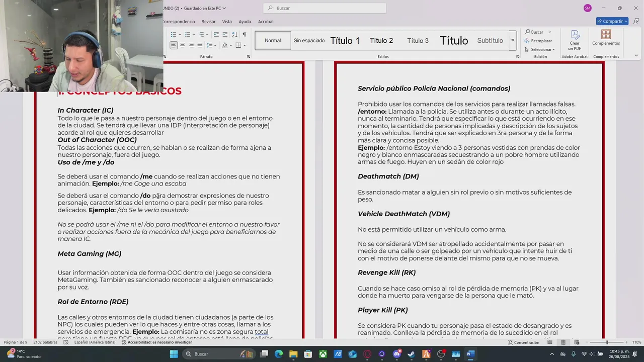644x362 pixels.
Task: Open Windows Start menu
Action: (174, 354)
